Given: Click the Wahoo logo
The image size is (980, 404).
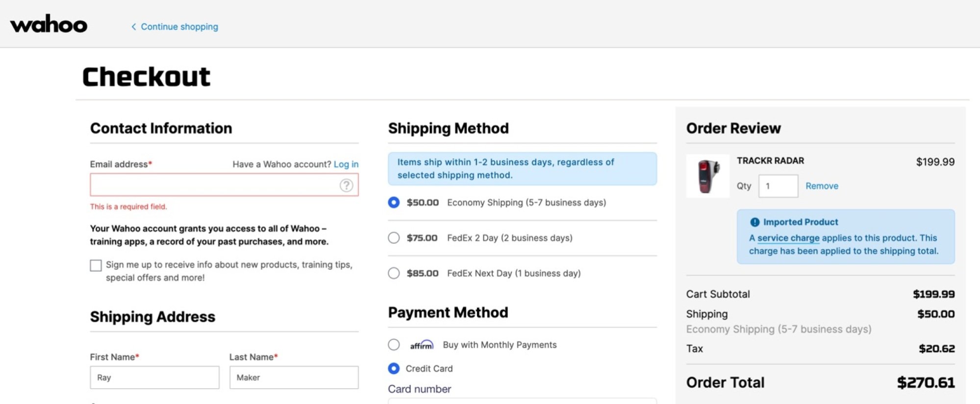Looking at the screenshot, I should coord(49,24).
